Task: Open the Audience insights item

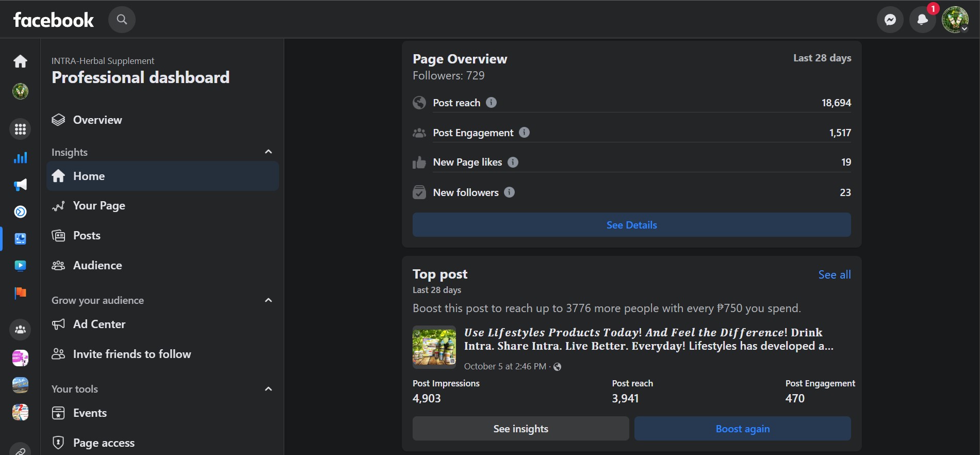Action: click(162, 265)
